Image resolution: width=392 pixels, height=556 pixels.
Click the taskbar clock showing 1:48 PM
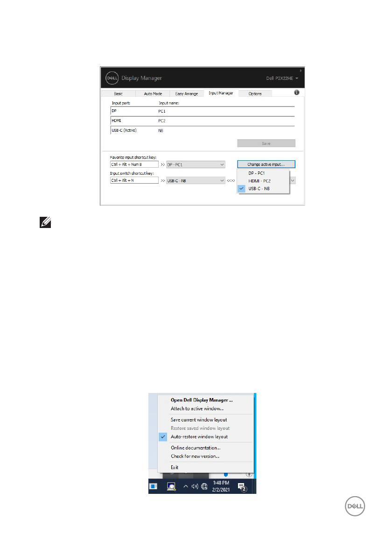pyautogui.click(x=221, y=486)
